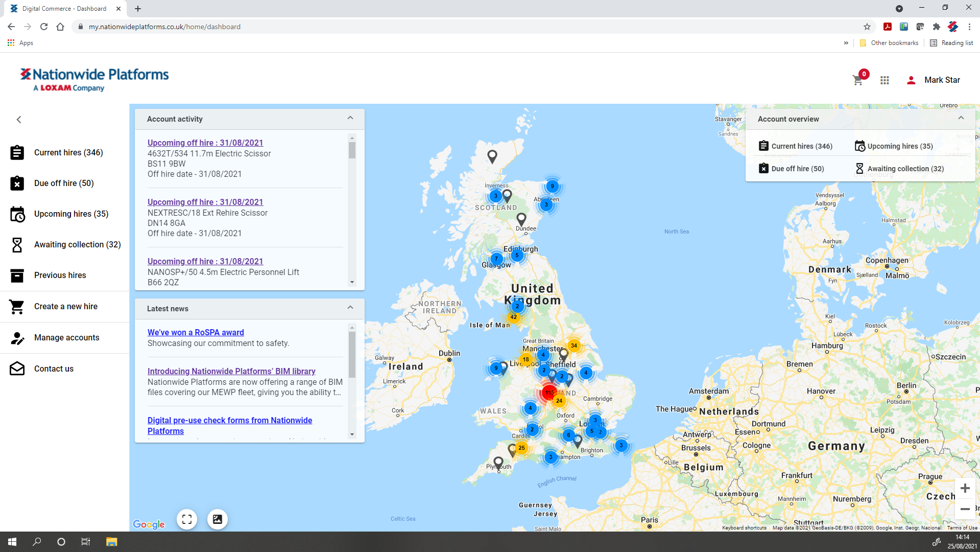980x552 pixels.
Task: Click the browser home button
Action: pyautogui.click(x=60, y=27)
